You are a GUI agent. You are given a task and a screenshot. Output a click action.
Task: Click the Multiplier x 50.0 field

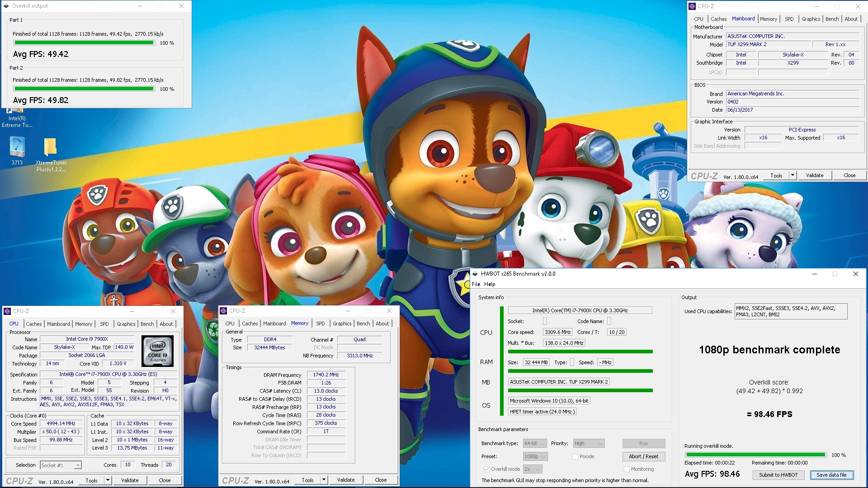(x=61, y=432)
